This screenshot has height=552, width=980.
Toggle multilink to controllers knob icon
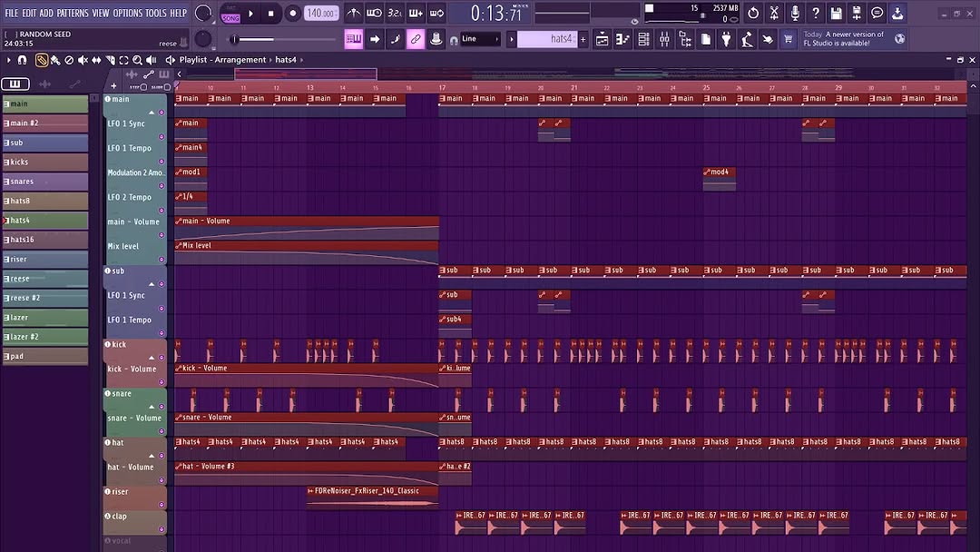pos(436,39)
